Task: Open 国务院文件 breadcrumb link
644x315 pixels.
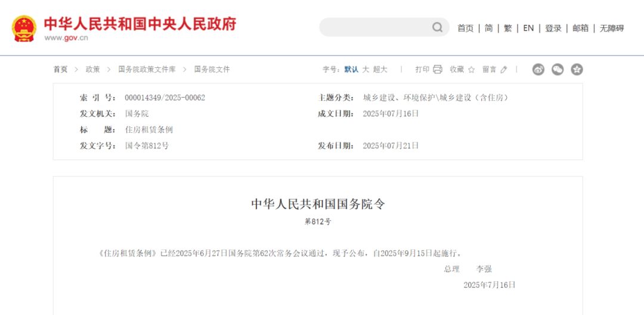Action: pyautogui.click(x=212, y=69)
